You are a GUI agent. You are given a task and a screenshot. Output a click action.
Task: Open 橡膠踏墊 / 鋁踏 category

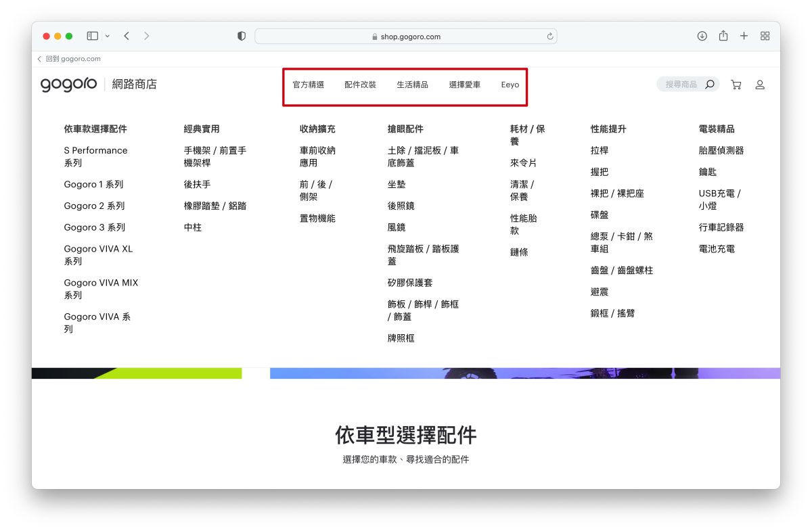click(x=215, y=206)
